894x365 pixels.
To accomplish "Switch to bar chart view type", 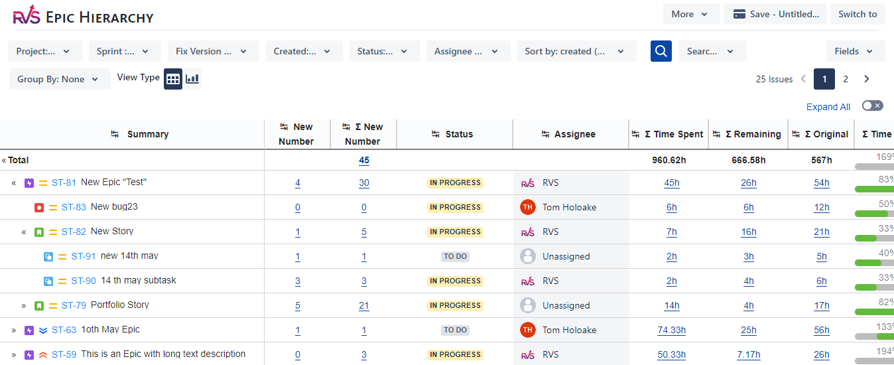I will tap(193, 79).
